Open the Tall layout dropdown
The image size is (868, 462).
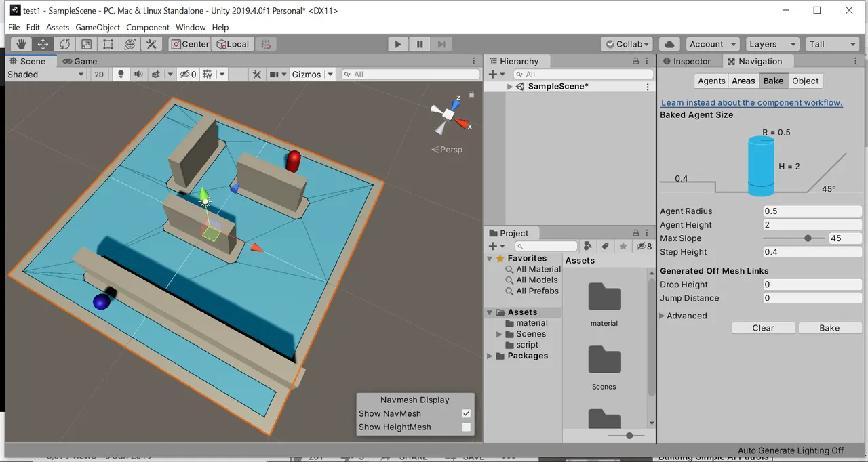[x=833, y=44]
